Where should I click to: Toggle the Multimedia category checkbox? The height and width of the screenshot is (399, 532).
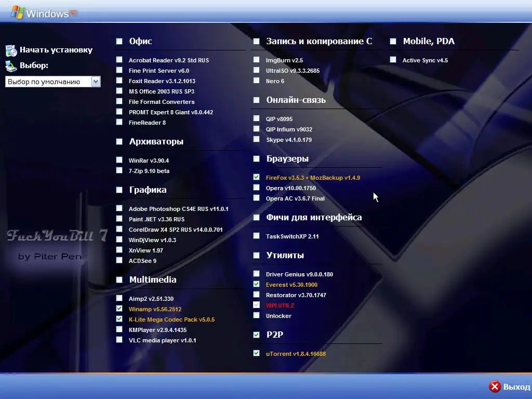click(119, 280)
